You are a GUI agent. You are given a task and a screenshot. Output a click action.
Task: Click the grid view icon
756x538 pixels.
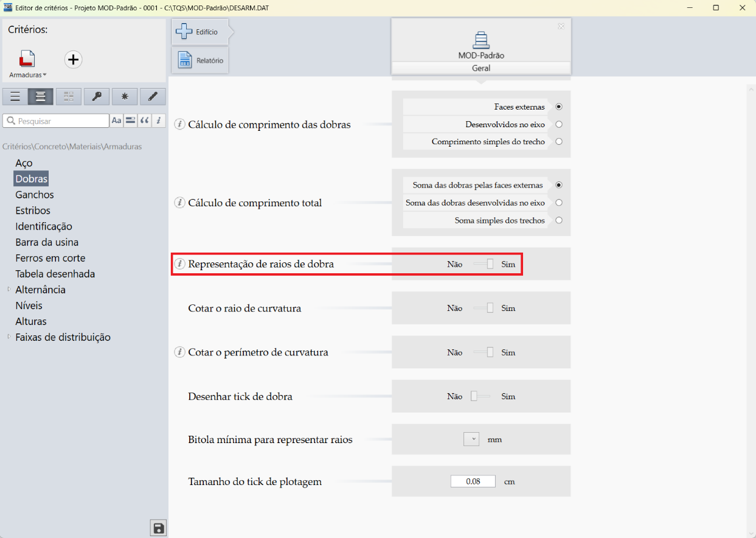coord(69,96)
